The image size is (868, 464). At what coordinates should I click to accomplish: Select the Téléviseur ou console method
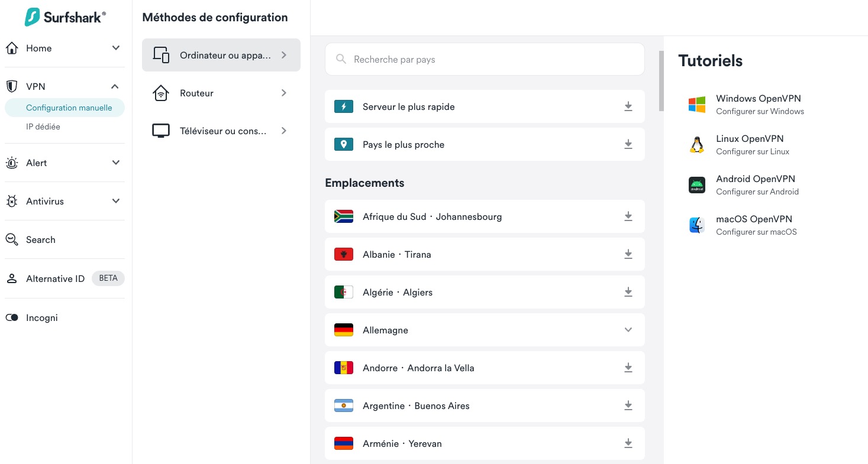pyautogui.click(x=221, y=131)
